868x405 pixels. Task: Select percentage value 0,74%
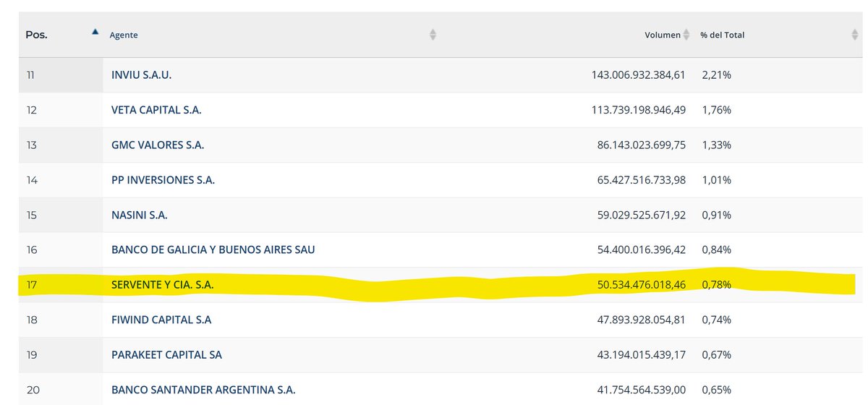pyautogui.click(x=716, y=320)
